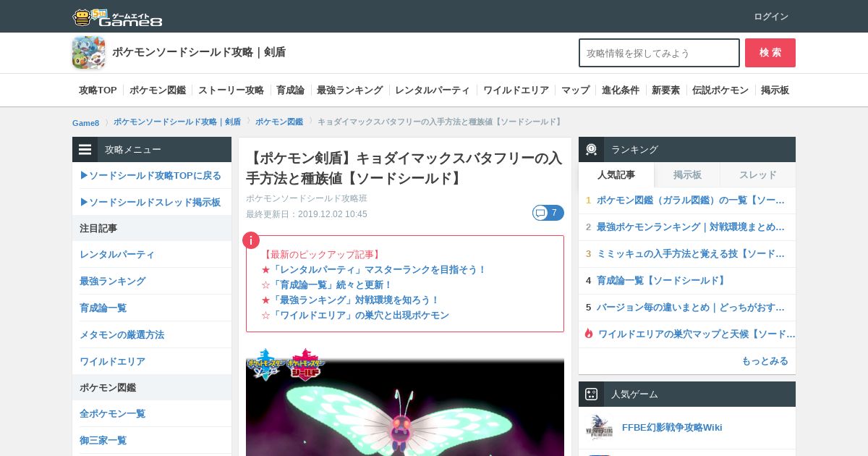This screenshot has width=868, height=456.
Task: Click the hamburger icon beside 攻略メニュー
Action: [85, 150]
